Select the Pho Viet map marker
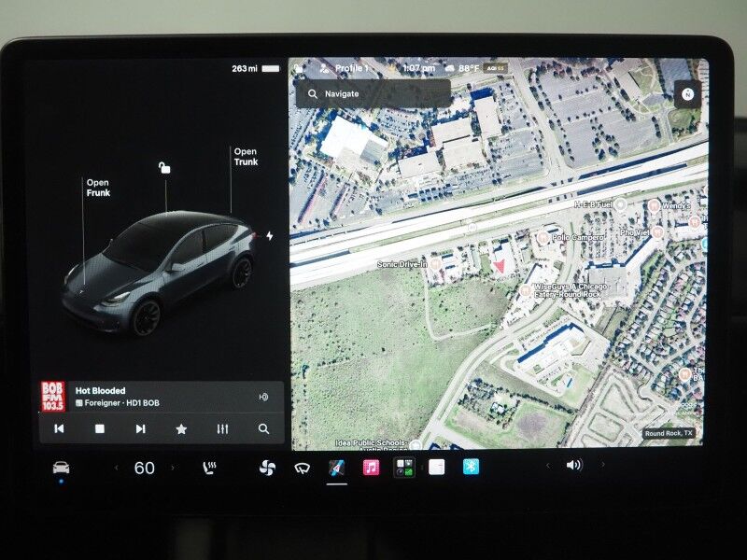 pyautogui.click(x=657, y=232)
